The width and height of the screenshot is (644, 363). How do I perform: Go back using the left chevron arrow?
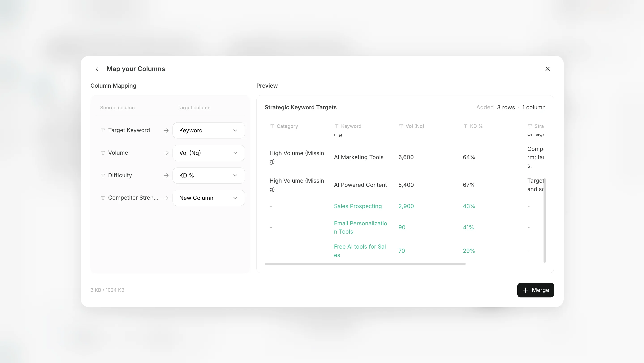point(97,69)
